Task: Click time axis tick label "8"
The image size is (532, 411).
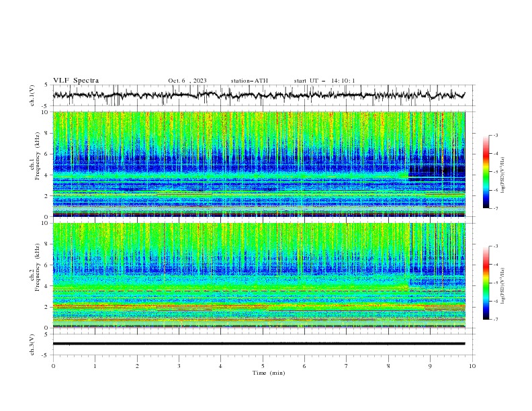Action: tap(388, 366)
